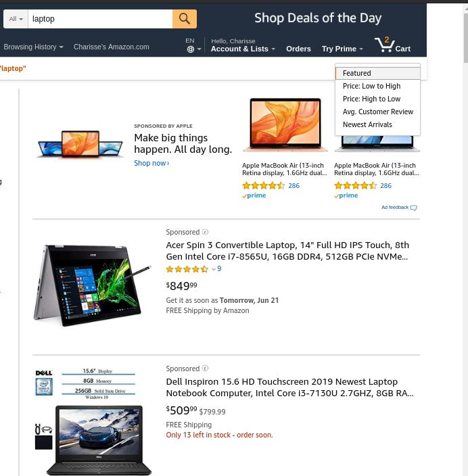The width and height of the screenshot is (468, 476).
Task: Click the laptop search input field
Action: pyautogui.click(x=100, y=19)
